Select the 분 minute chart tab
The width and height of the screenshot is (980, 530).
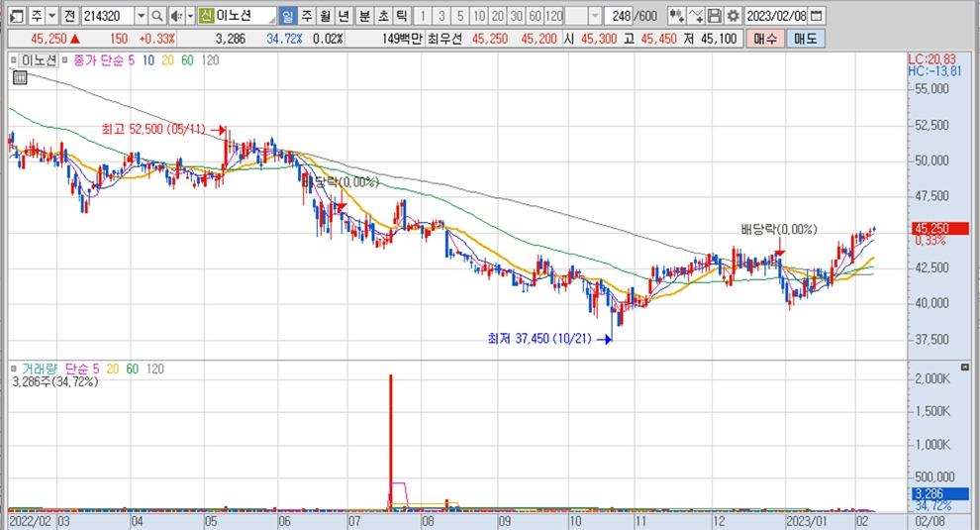click(x=363, y=17)
